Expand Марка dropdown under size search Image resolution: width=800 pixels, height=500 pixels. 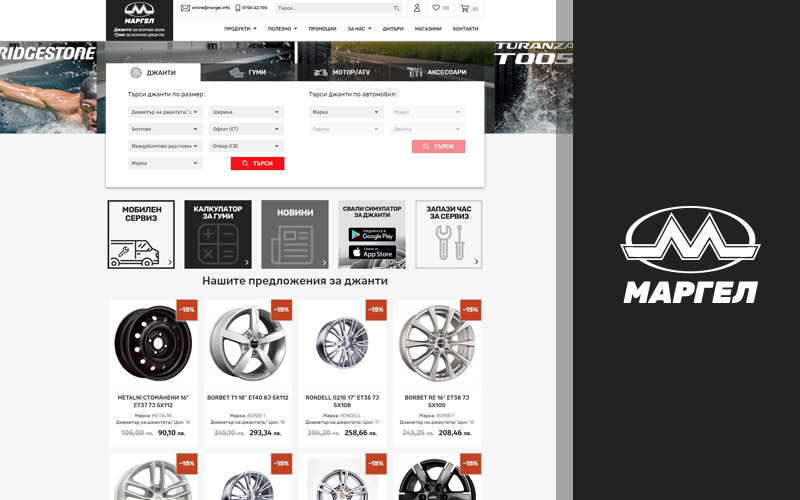coord(165,163)
